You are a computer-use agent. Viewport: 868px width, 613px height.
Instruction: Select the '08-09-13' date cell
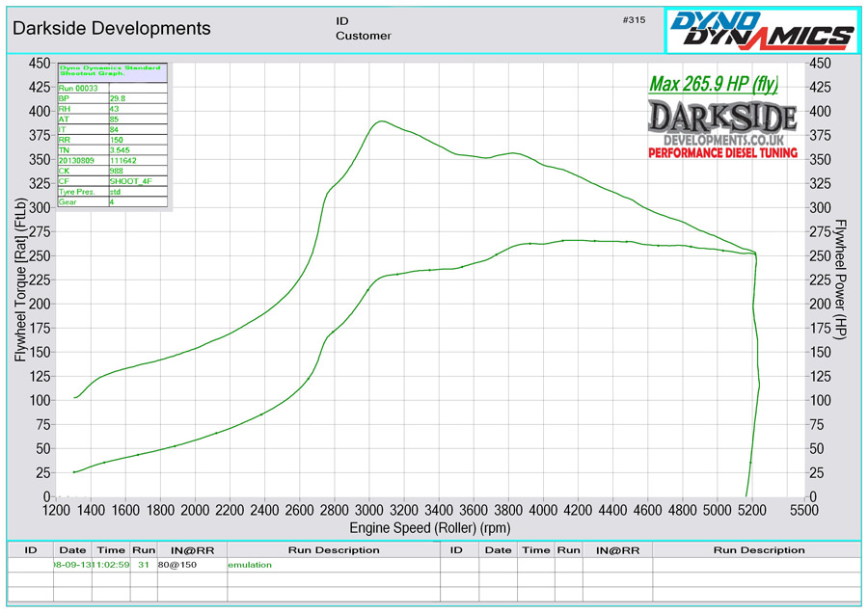[72, 565]
